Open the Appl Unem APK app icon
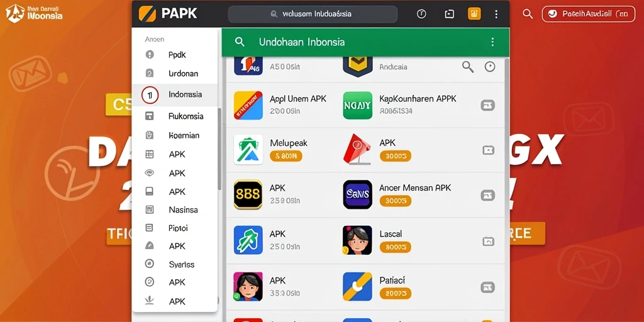 click(248, 106)
